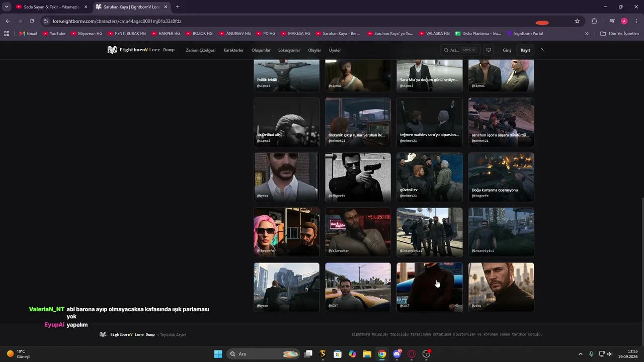Open the media control playlist icon
Screen dimensions: 644x362
click(612, 21)
